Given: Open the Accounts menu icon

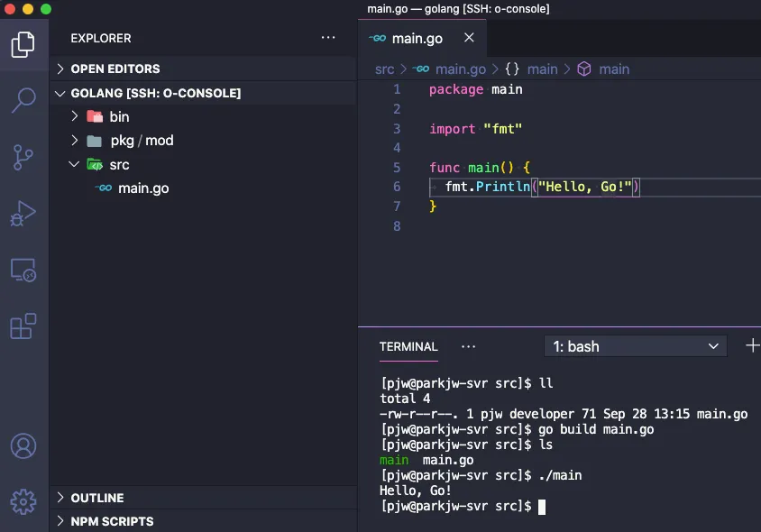Looking at the screenshot, I should 23,445.
